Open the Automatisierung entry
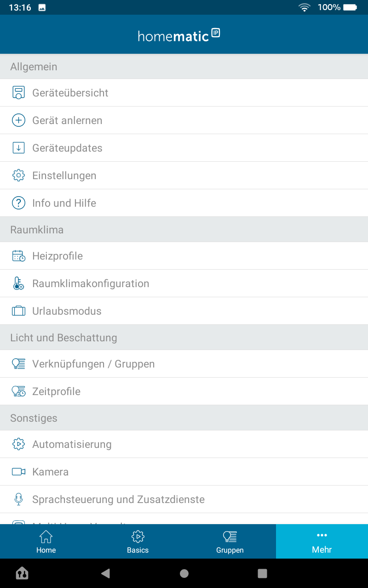Screen dimensions: 368x588 tap(72, 444)
